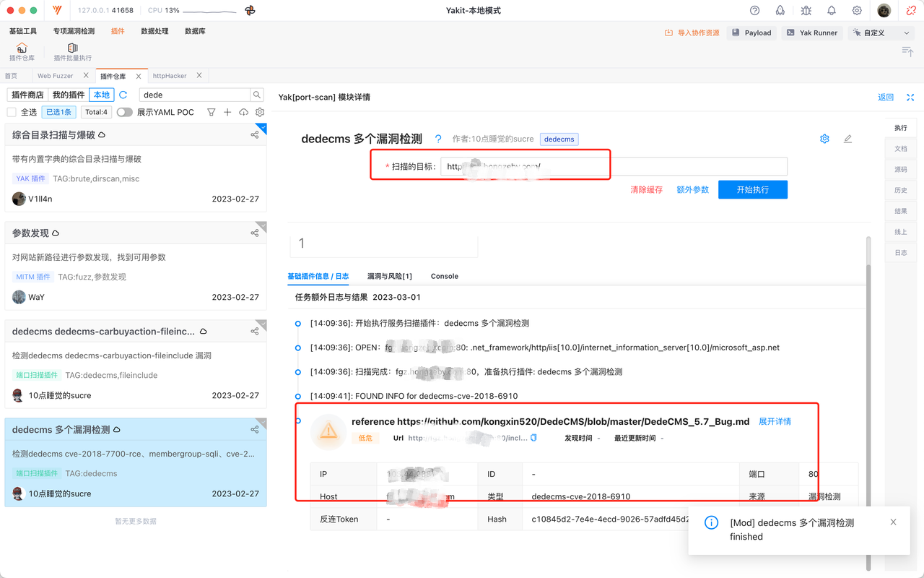
Task: Click the user avatar in title bar
Action: 884,11
